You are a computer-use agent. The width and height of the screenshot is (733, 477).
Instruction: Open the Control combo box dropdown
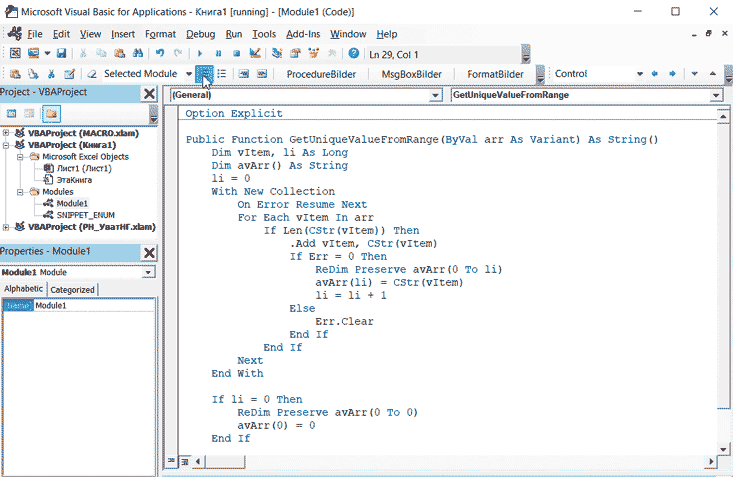click(640, 74)
